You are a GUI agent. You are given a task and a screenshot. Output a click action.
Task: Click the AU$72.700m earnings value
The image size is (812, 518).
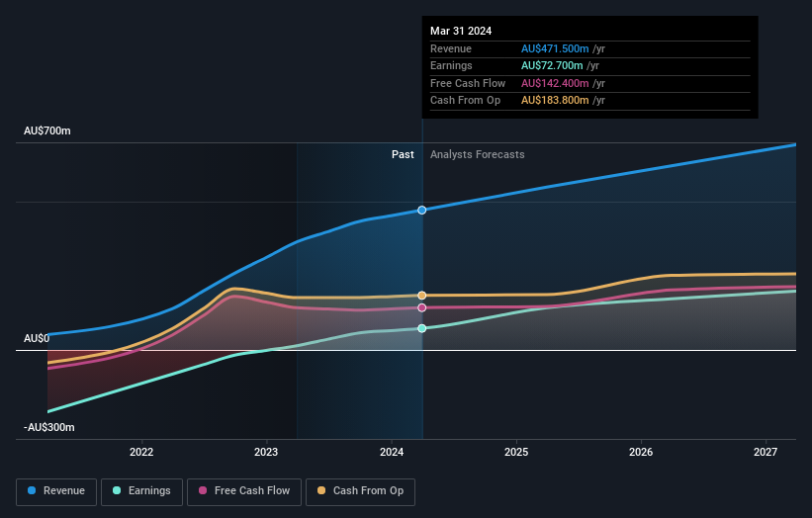tap(552, 65)
